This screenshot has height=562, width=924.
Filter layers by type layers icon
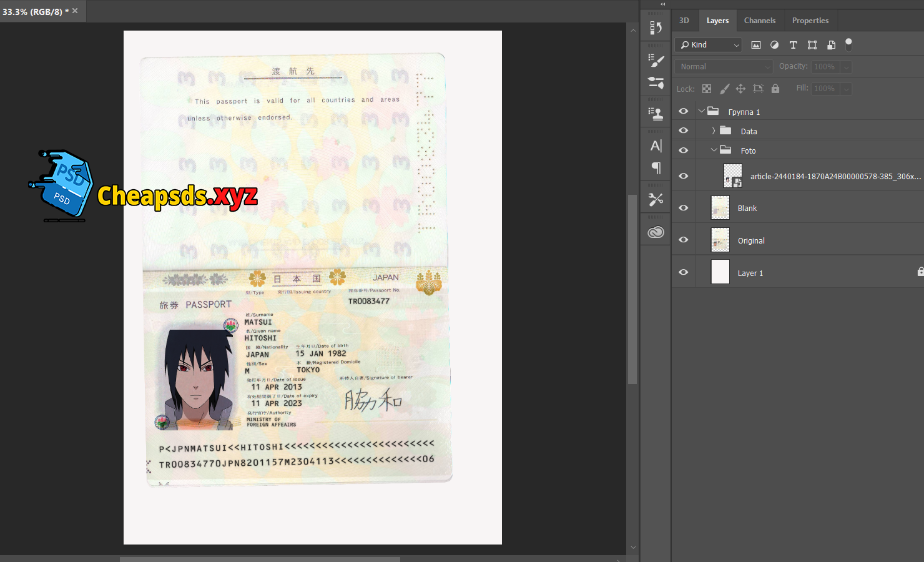pos(793,45)
